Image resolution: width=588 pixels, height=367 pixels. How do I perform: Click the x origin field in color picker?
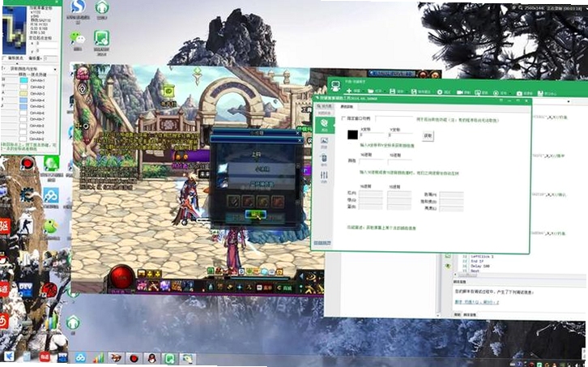click(x=46, y=44)
